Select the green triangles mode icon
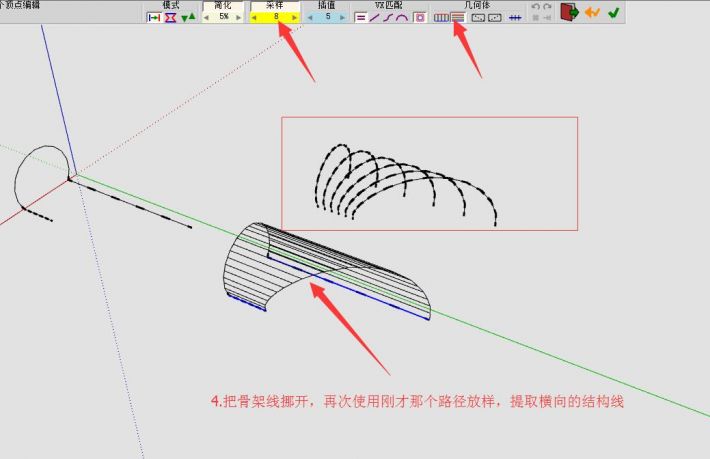 (x=188, y=17)
